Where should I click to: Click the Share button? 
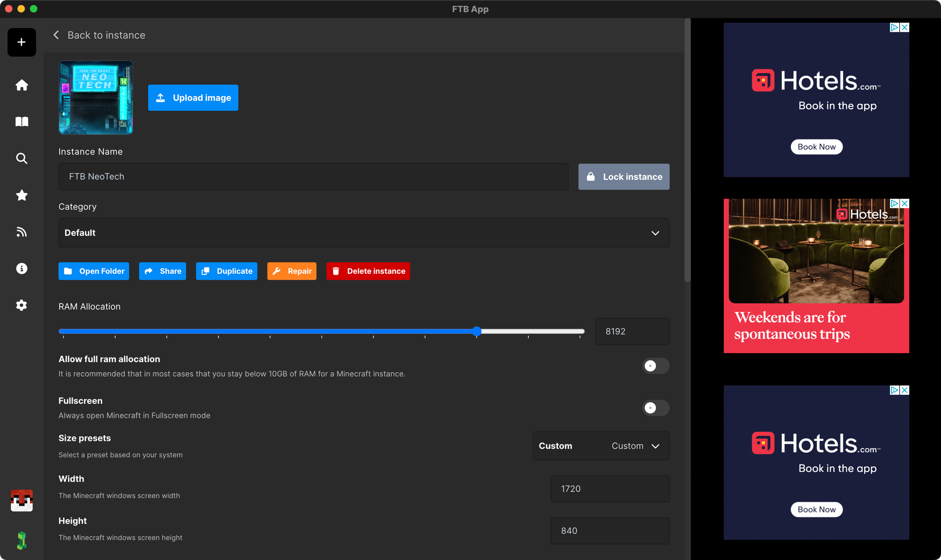(162, 271)
